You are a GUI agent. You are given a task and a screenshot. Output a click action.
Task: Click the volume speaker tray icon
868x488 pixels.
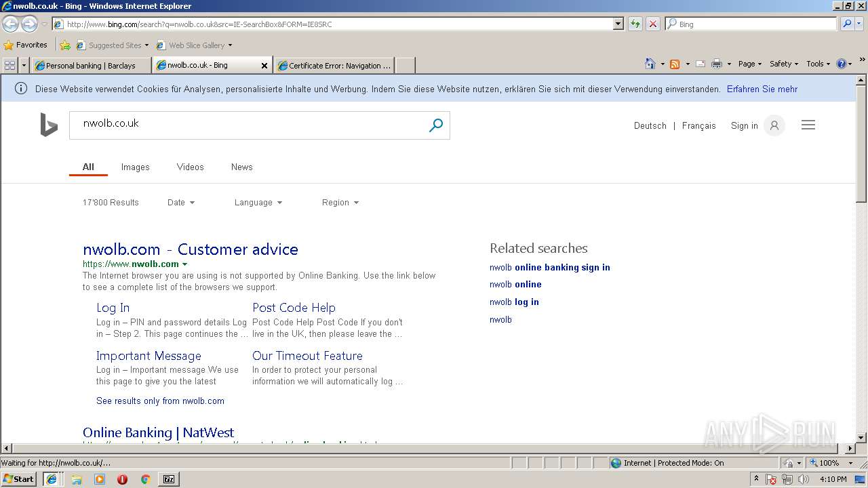(804, 479)
